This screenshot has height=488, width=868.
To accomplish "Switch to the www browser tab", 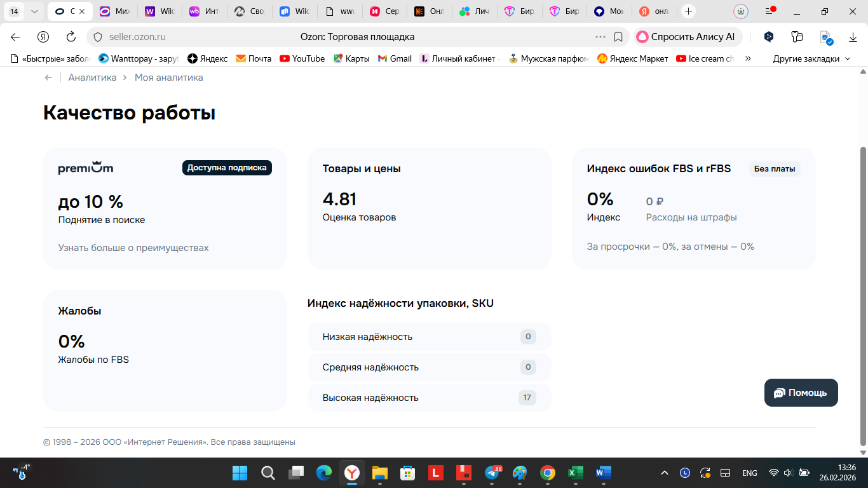I will [x=339, y=11].
